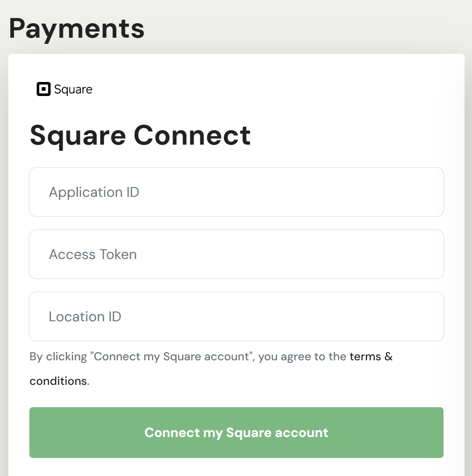Click the Payments page title
472x476 pixels.
coord(77,28)
